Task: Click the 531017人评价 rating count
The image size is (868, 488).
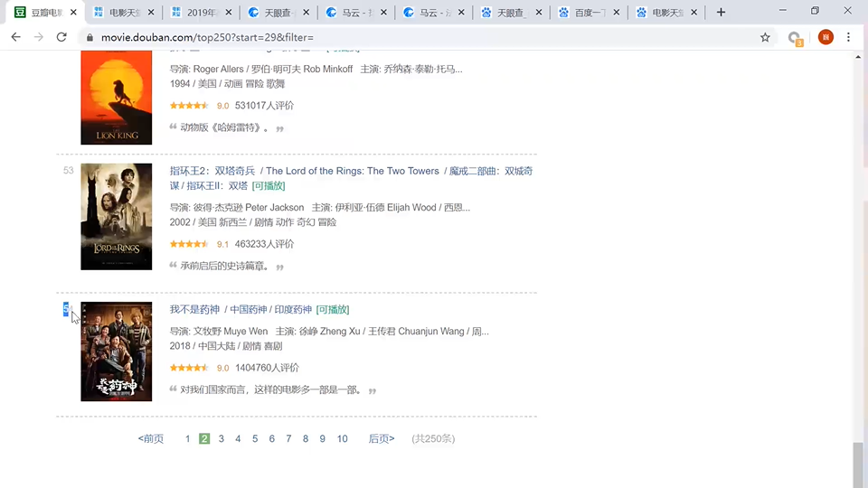Action: [x=264, y=106]
